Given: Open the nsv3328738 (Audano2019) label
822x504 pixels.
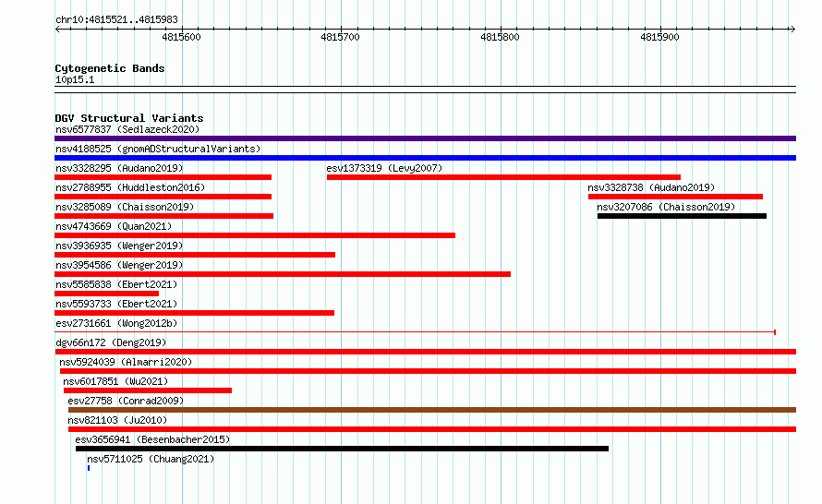Looking at the screenshot, I should [x=651, y=187].
